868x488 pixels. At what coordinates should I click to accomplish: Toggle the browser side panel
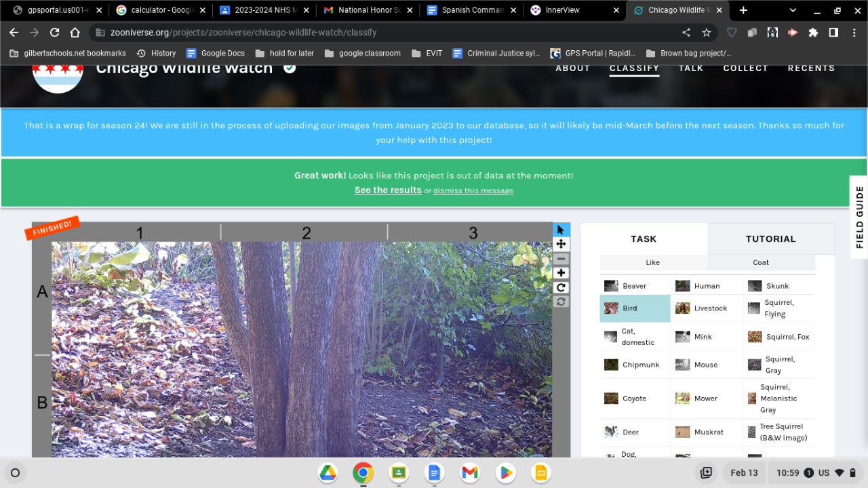pos(833,33)
